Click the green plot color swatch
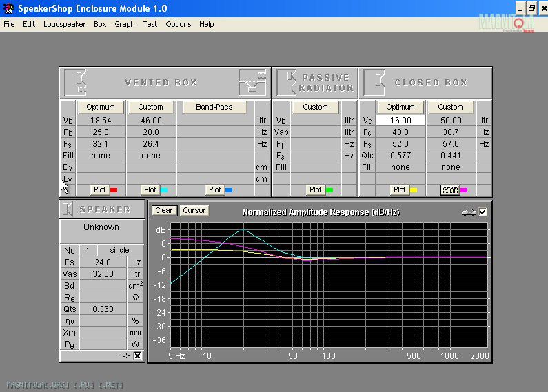The image size is (548, 392). tap(329, 190)
